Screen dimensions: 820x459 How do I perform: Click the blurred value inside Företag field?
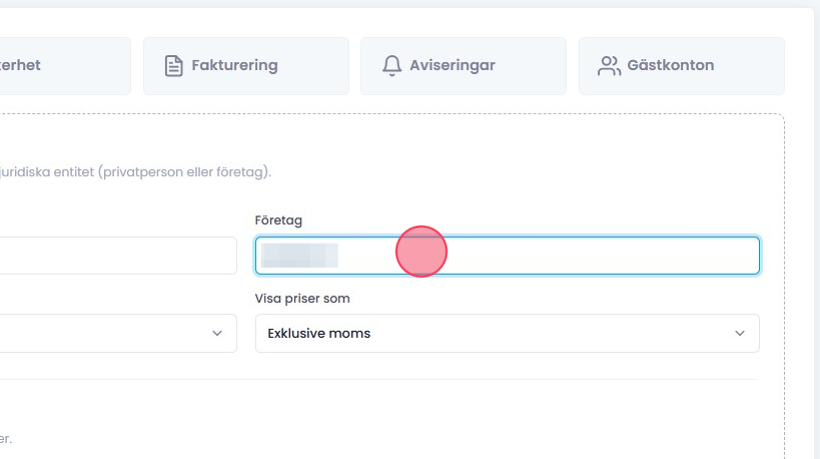(x=298, y=255)
